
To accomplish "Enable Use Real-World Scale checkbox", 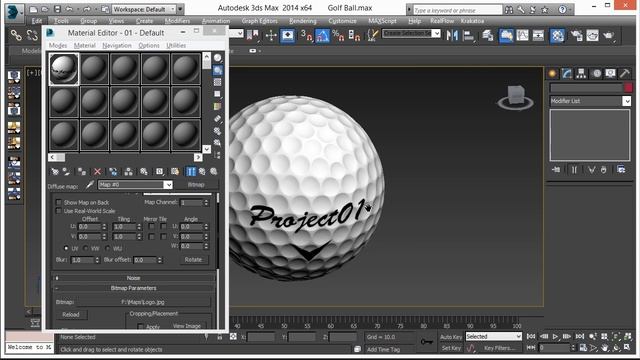I will click(59, 211).
